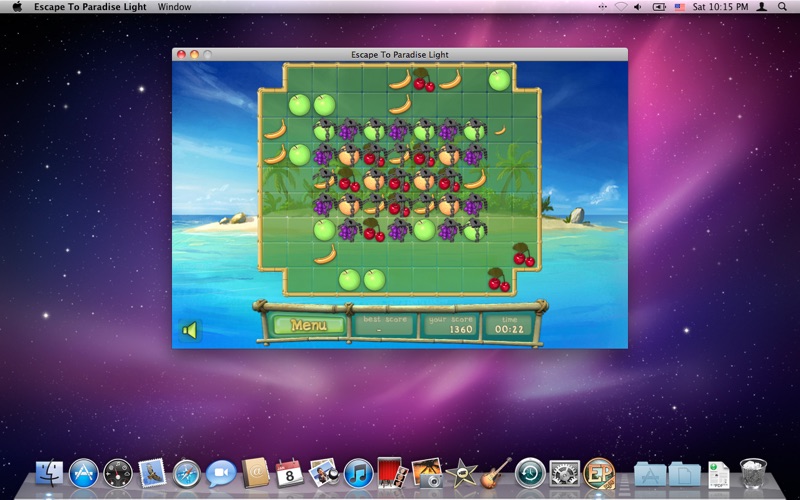
Task: Click the time display 00:22
Action: pyautogui.click(x=509, y=325)
